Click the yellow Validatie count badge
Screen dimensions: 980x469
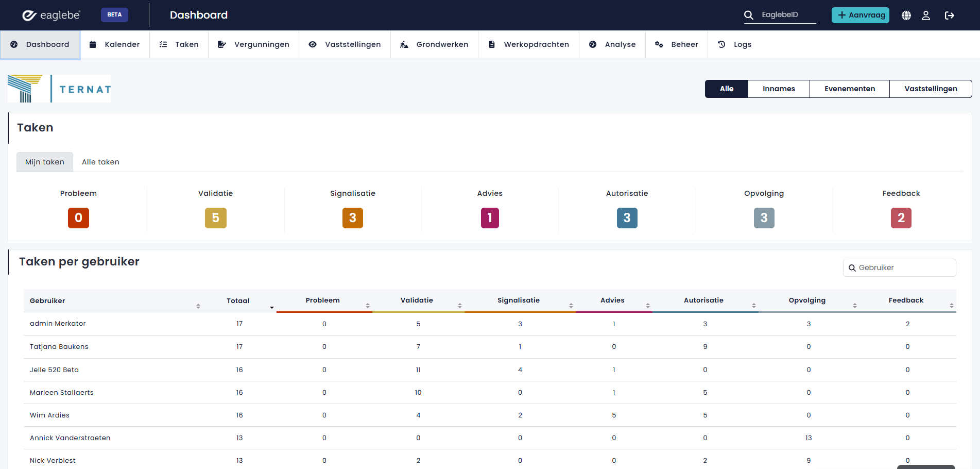[216, 218]
